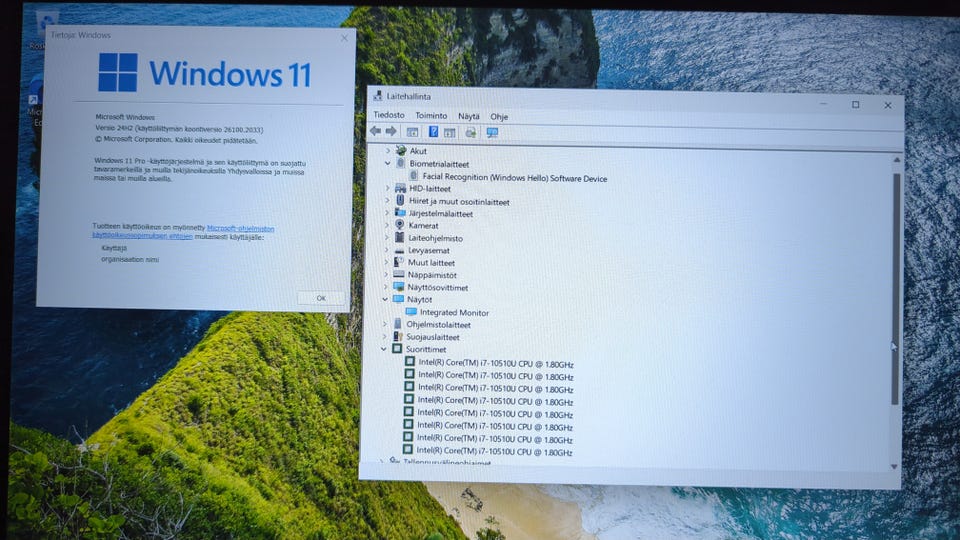
Task: Click the toolbar icon with the green arrow
Action: 470,132
